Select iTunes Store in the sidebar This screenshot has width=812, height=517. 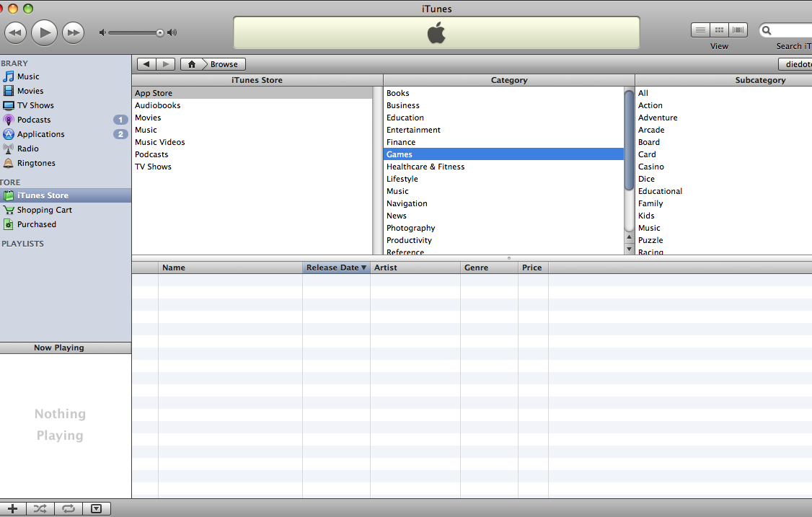pos(66,195)
